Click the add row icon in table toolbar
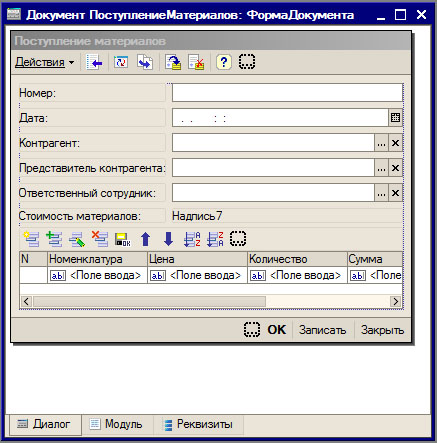437x443 pixels. click(x=31, y=239)
